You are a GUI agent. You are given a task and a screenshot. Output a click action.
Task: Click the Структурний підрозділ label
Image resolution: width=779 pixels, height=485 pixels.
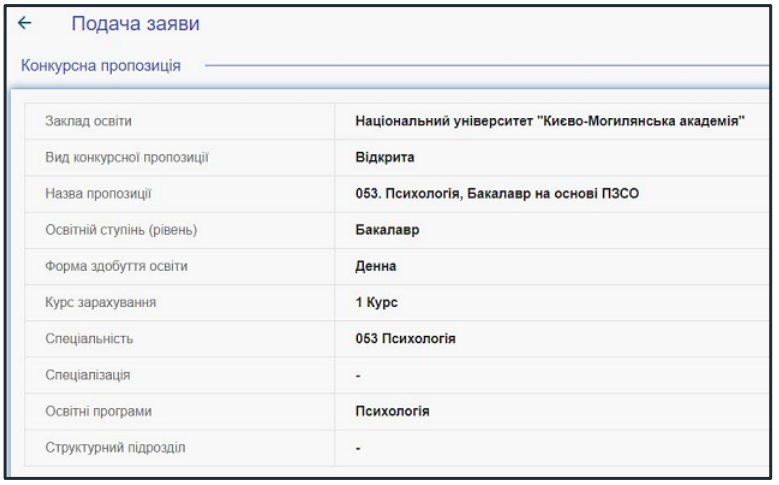point(115,448)
